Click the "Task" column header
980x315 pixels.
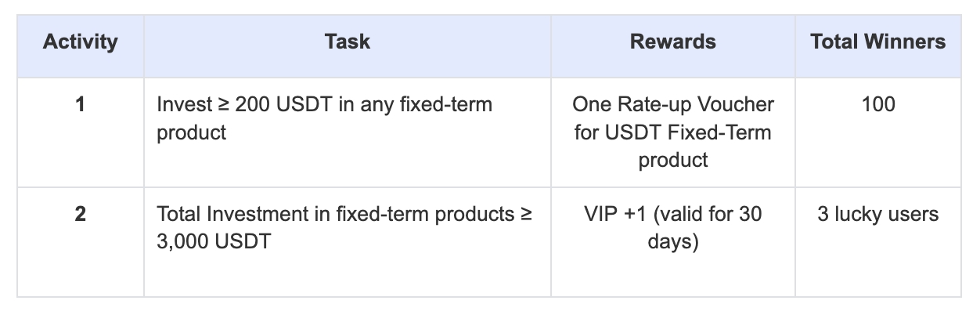point(348,42)
